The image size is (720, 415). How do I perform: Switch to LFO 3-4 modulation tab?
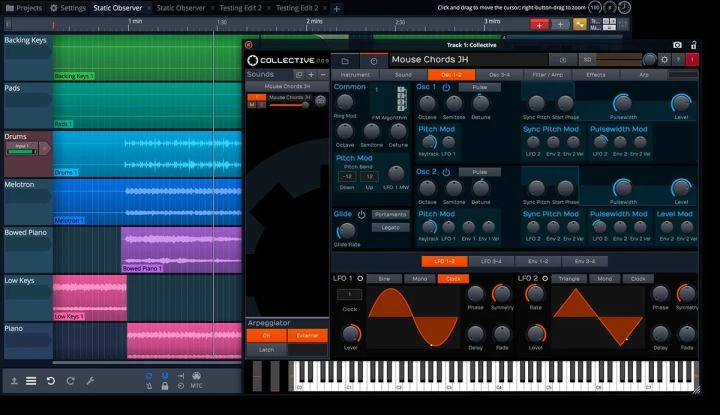click(x=491, y=261)
